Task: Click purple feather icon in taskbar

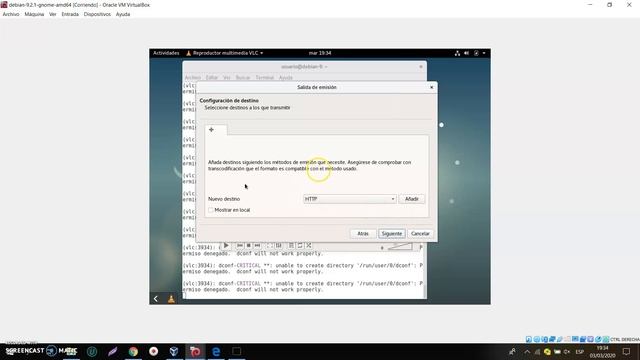Action: [x=112, y=351]
